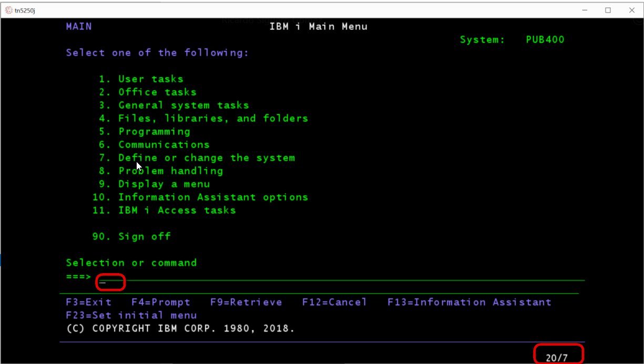Image resolution: width=644 pixels, height=364 pixels.
Task: Choose Define or change the system
Action: (206, 158)
